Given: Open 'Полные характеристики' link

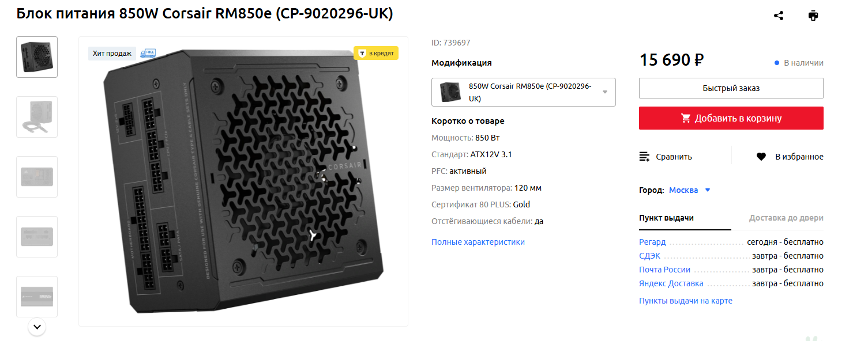Looking at the screenshot, I should point(478,242).
